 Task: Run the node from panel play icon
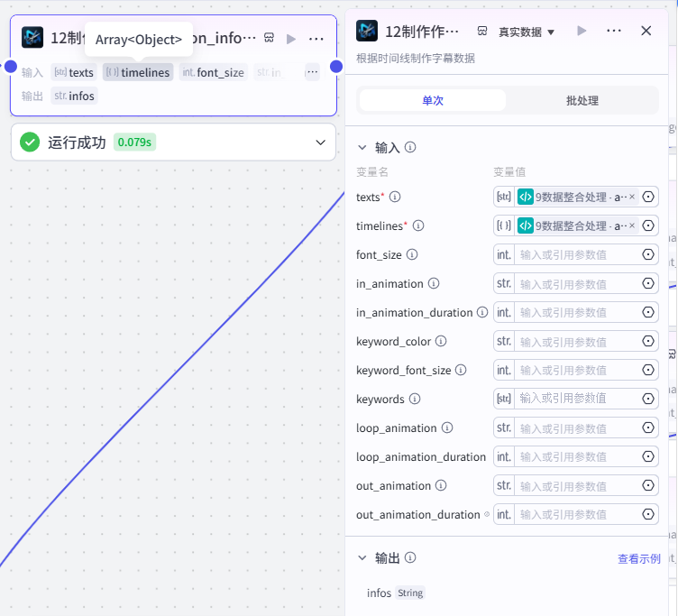click(x=582, y=31)
